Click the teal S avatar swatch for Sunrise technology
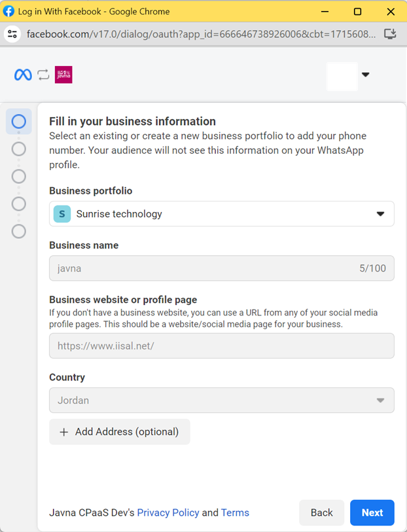 coord(62,213)
